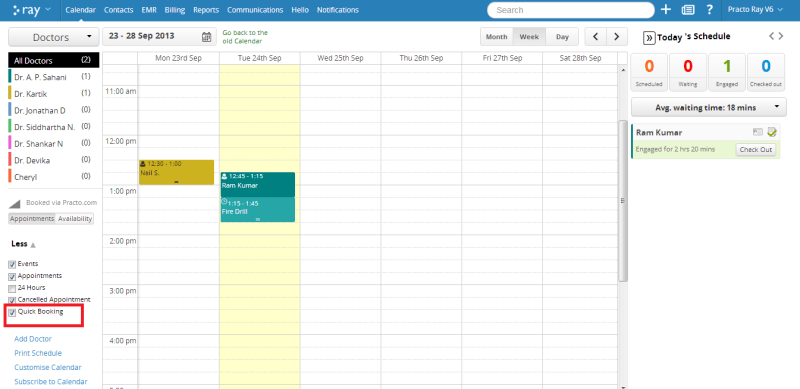
Task: Click the Scheduled count tile
Action: click(649, 72)
